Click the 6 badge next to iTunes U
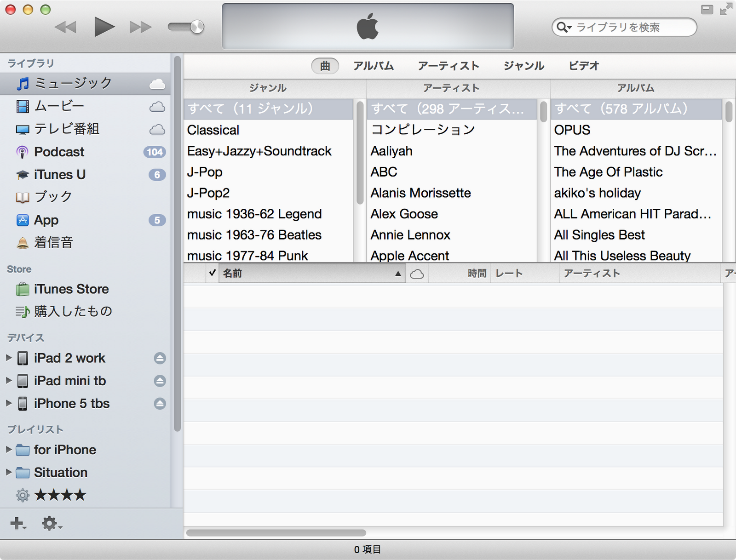Image resolution: width=736 pixels, height=560 pixels. 157,175
